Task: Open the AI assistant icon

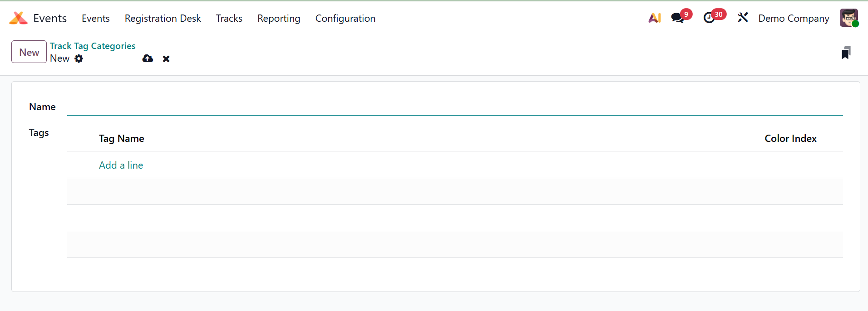Action: tap(655, 18)
